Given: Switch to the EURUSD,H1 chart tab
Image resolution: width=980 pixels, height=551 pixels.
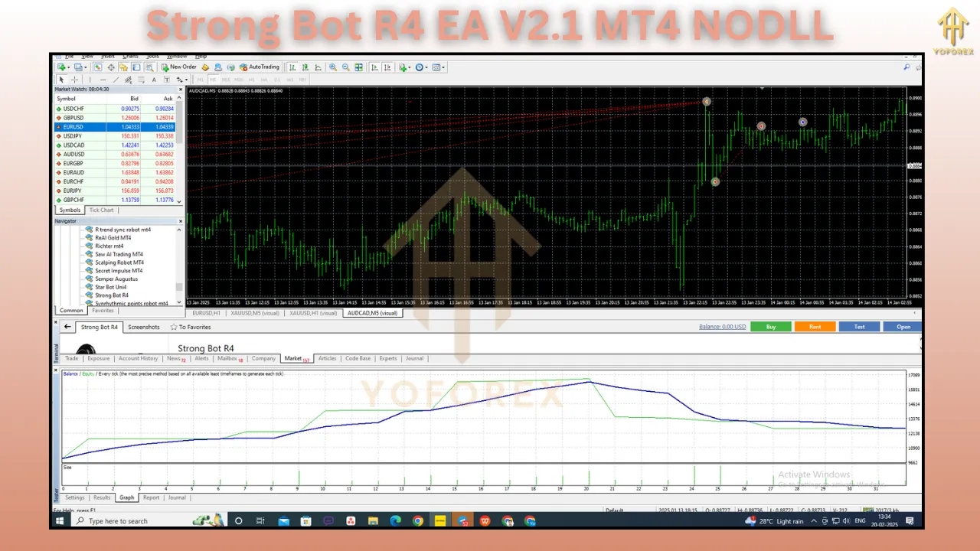Looking at the screenshot, I should click(207, 313).
